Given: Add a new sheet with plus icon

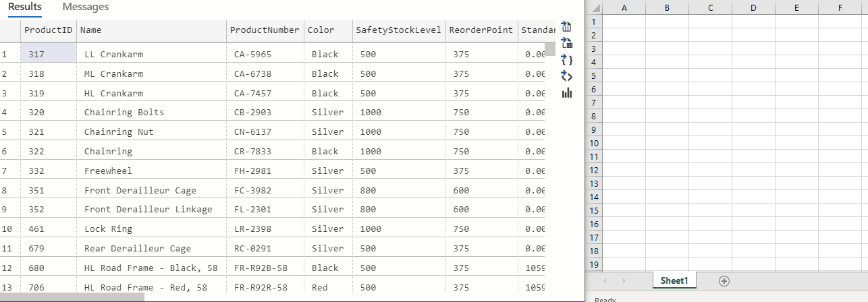Looking at the screenshot, I should coord(724,281).
